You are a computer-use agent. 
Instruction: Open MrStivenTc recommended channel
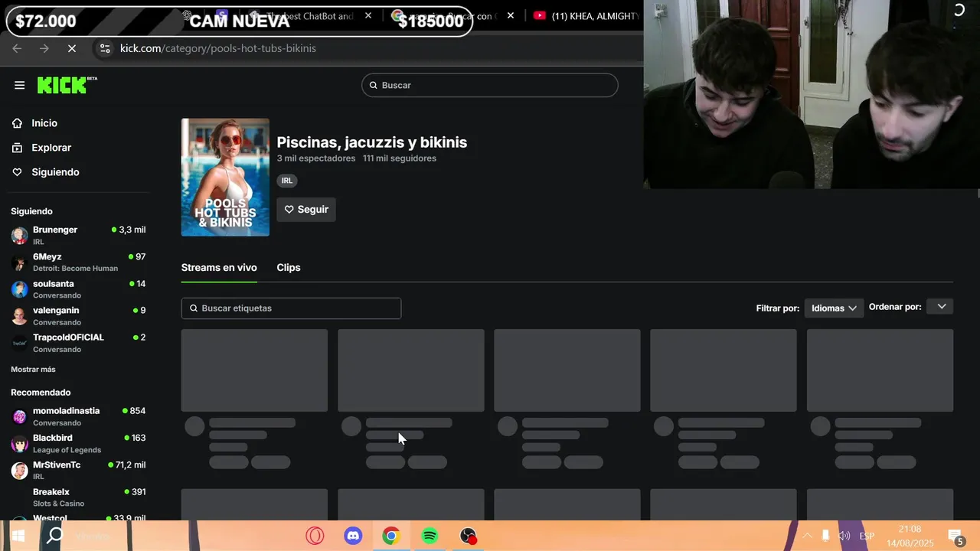pos(78,470)
